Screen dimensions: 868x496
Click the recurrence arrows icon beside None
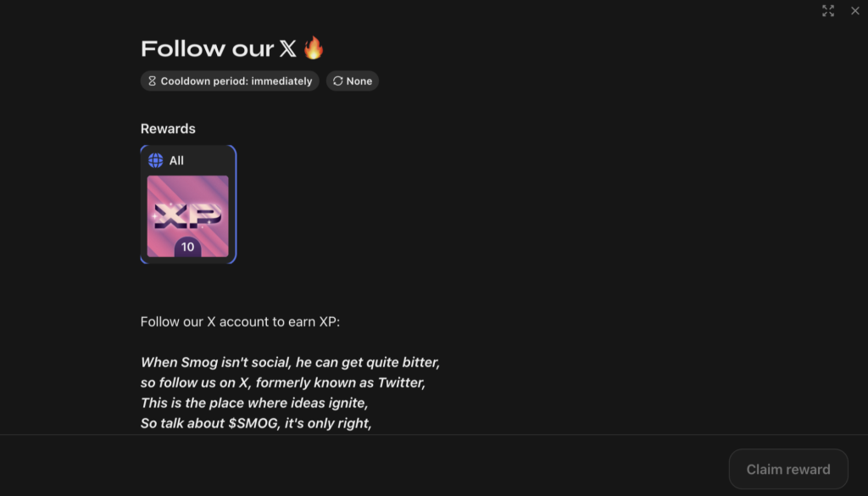[338, 81]
